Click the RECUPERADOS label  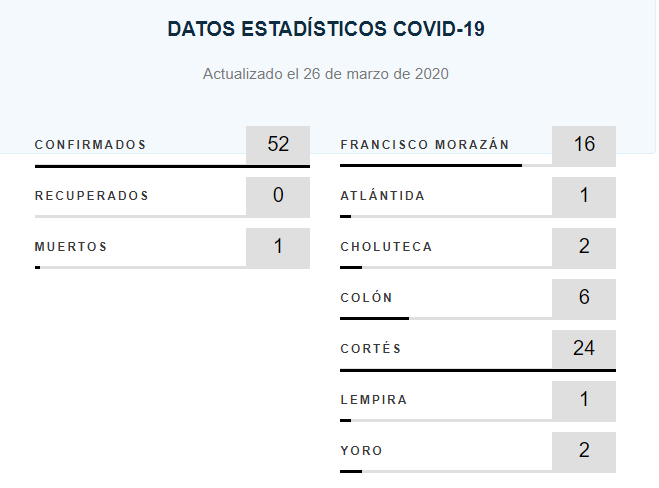[92, 196]
